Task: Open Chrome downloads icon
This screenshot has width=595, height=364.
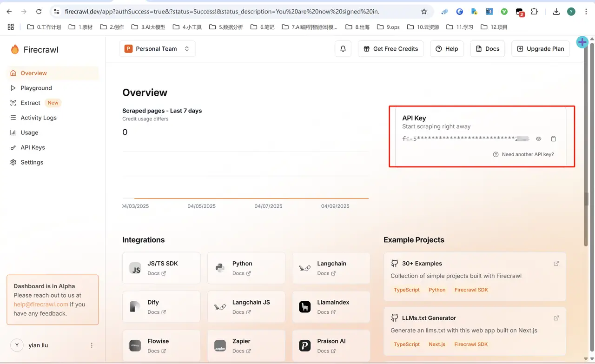Action: point(556,12)
